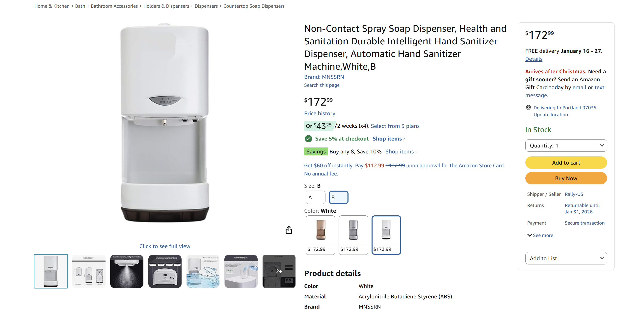Navigate to Bath breadcrumb category
Screen dimensions: 644x317
tap(80, 6)
